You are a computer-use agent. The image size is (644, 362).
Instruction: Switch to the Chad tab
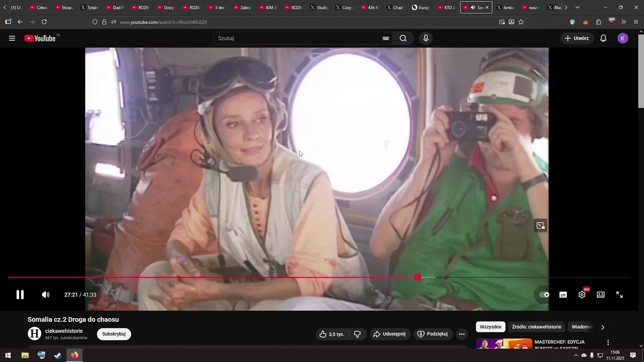[x=394, y=8]
